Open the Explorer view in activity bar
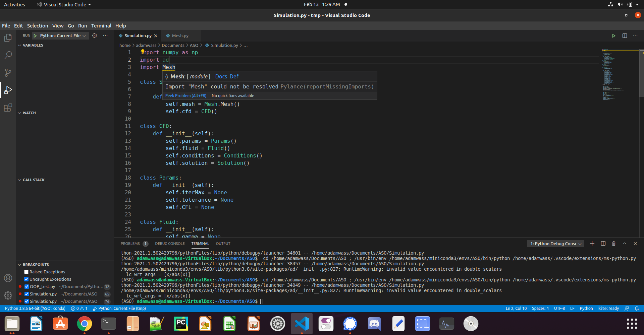The height and width of the screenshot is (335, 644). (x=8, y=38)
